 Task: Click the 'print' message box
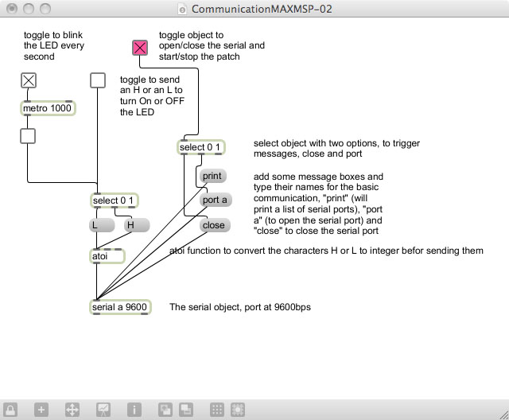(x=212, y=176)
